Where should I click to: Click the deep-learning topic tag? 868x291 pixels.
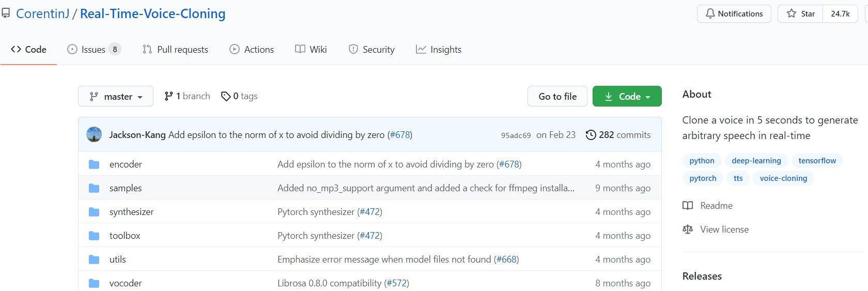click(x=756, y=161)
